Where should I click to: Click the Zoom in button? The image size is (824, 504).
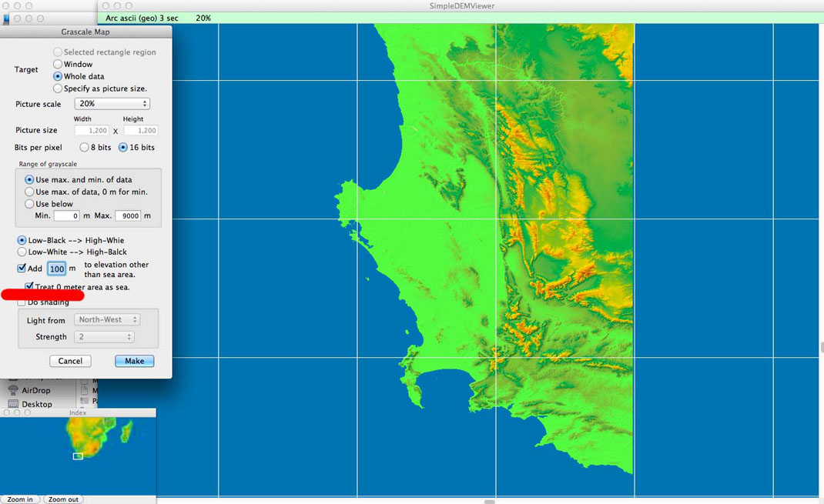point(21,499)
